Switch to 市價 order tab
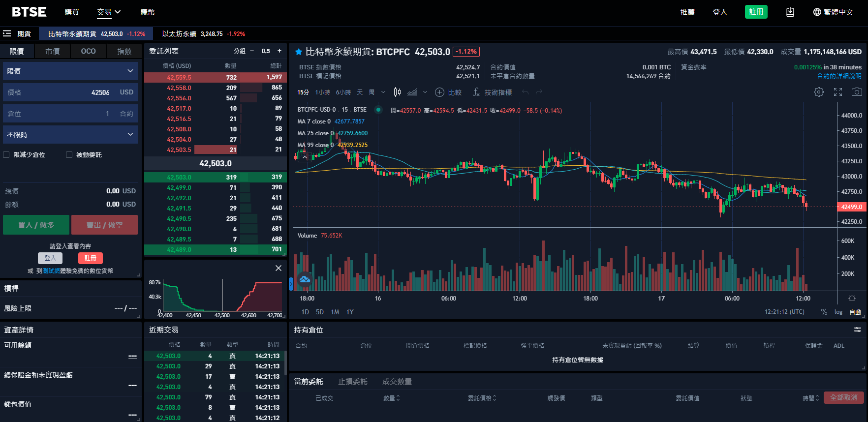This screenshot has height=422, width=868. click(53, 51)
